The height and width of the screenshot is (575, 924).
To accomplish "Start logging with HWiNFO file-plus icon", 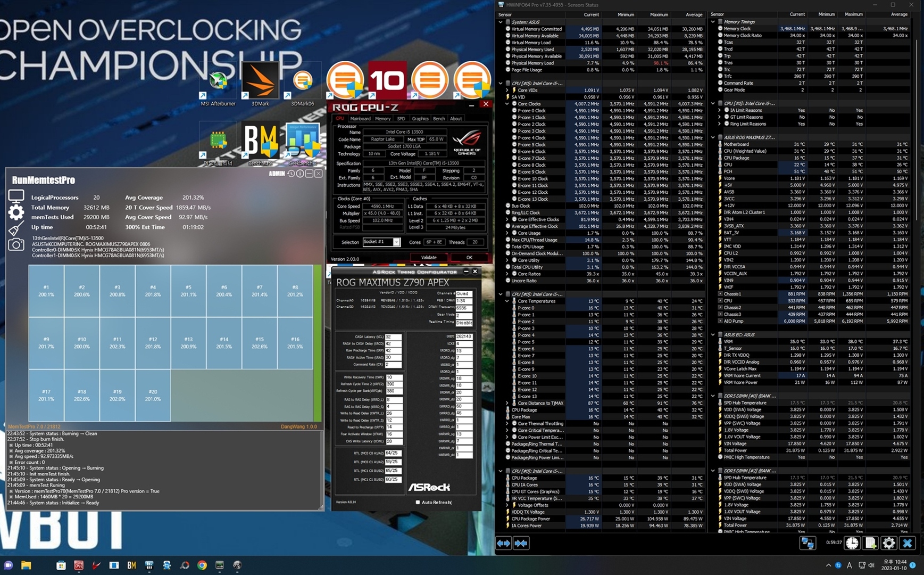I will (870, 543).
